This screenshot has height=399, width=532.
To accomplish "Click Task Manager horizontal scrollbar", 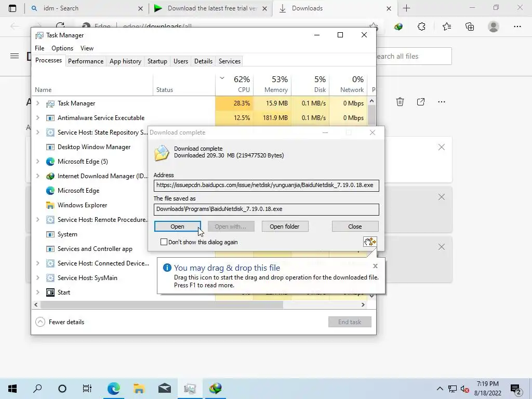I will click(x=162, y=304).
